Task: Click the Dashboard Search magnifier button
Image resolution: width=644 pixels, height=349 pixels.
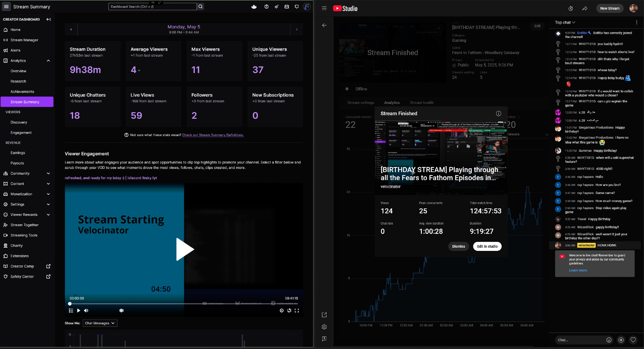Action: [x=201, y=6]
